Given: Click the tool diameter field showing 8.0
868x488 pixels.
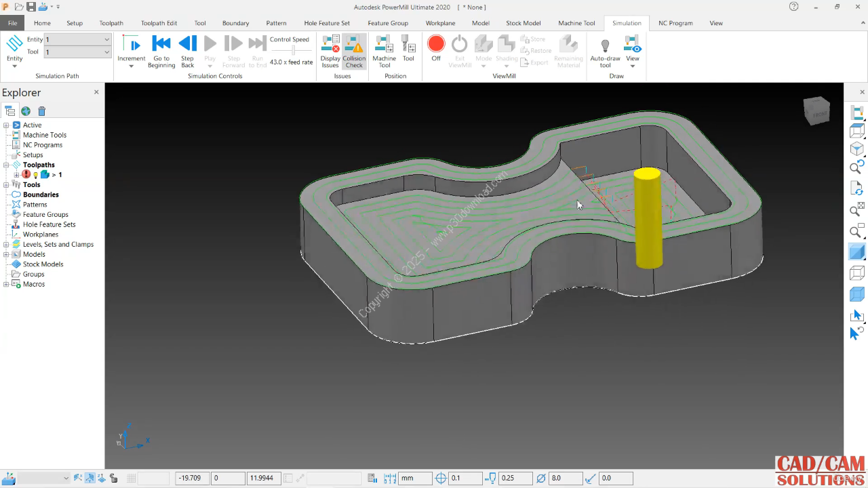Looking at the screenshot, I should (x=566, y=478).
